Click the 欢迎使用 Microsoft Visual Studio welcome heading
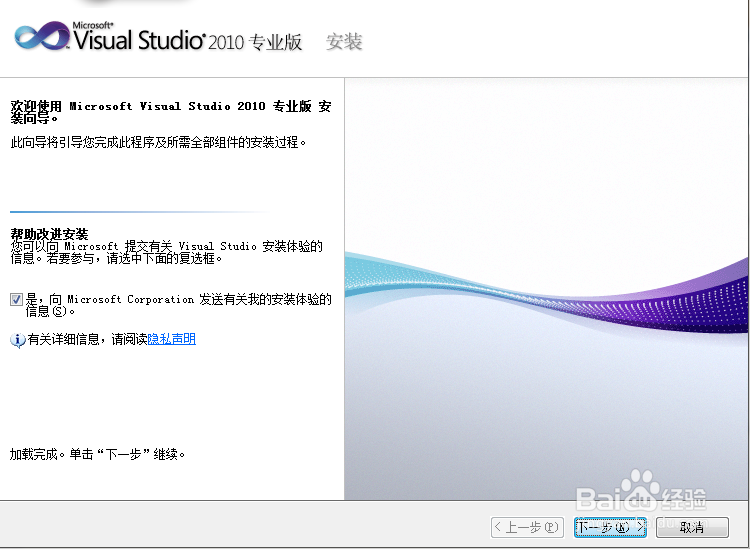This screenshot has width=750, height=549. tap(171, 112)
